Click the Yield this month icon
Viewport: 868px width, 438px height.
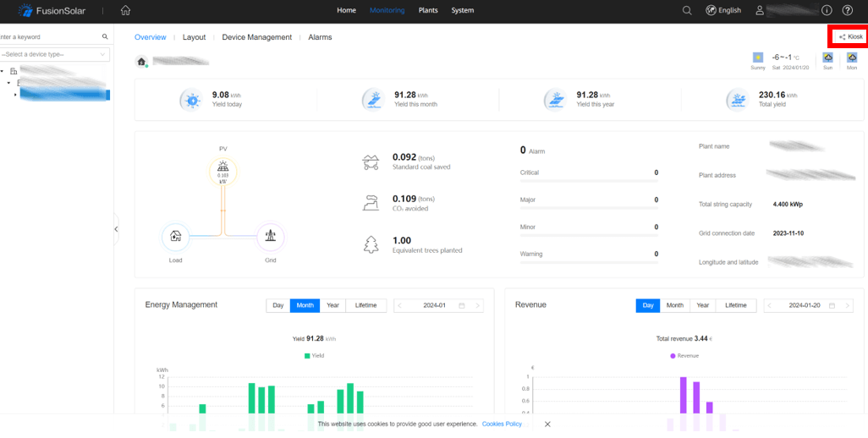[374, 100]
